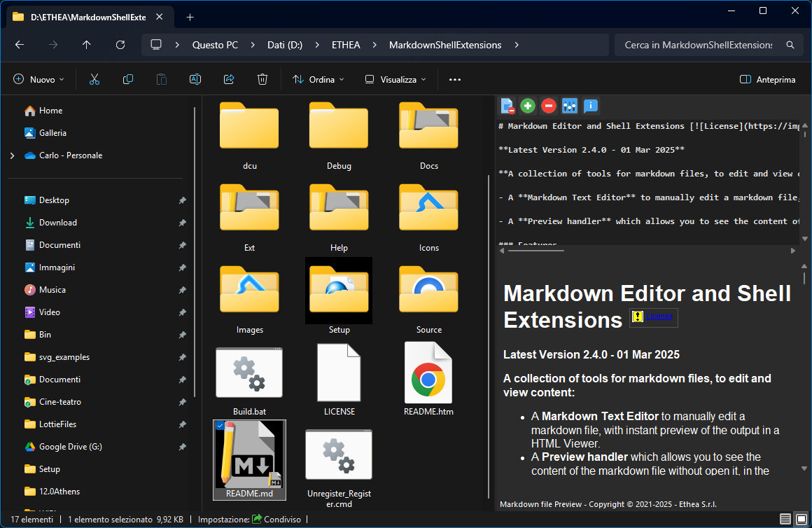Open the three-dots more options menu
812x528 pixels.
click(455, 79)
